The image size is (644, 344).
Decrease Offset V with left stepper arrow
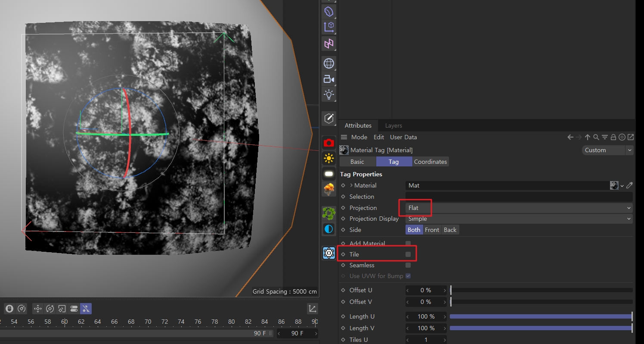(x=408, y=302)
